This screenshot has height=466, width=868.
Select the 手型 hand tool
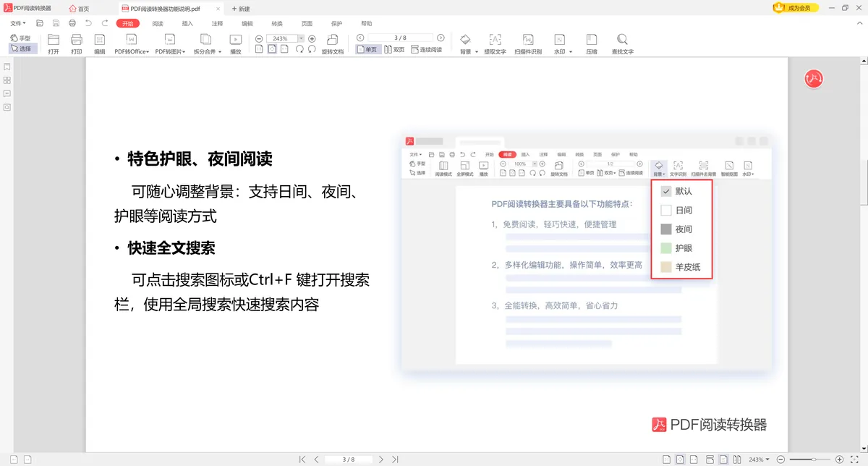click(20, 38)
